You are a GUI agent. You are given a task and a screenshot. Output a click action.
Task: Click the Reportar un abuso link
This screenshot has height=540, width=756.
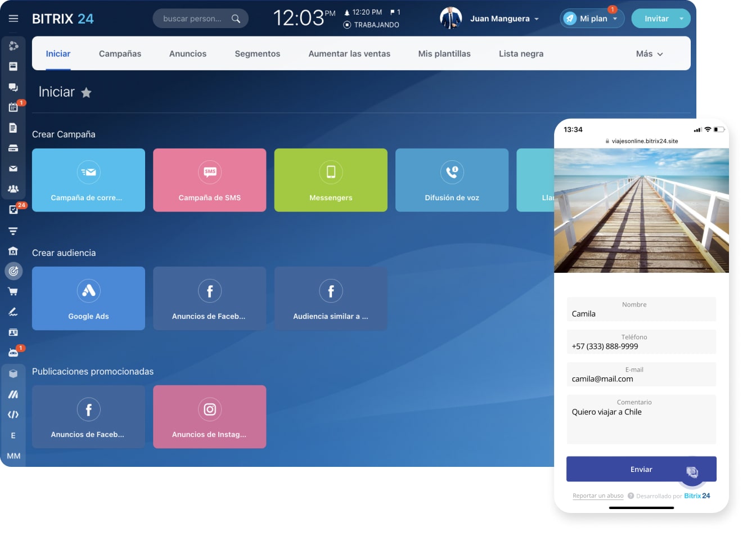click(x=598, y=496)
